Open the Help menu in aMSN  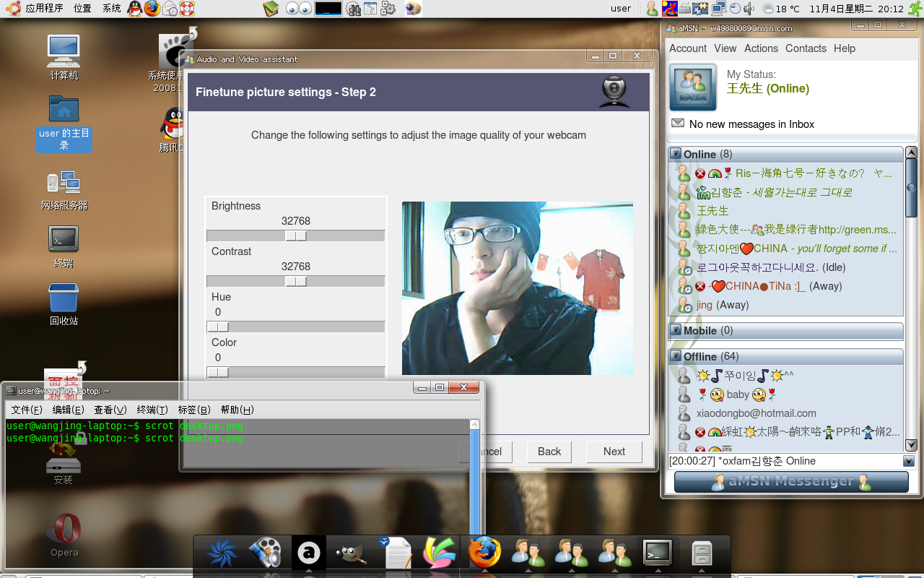(x=845, y=48)
